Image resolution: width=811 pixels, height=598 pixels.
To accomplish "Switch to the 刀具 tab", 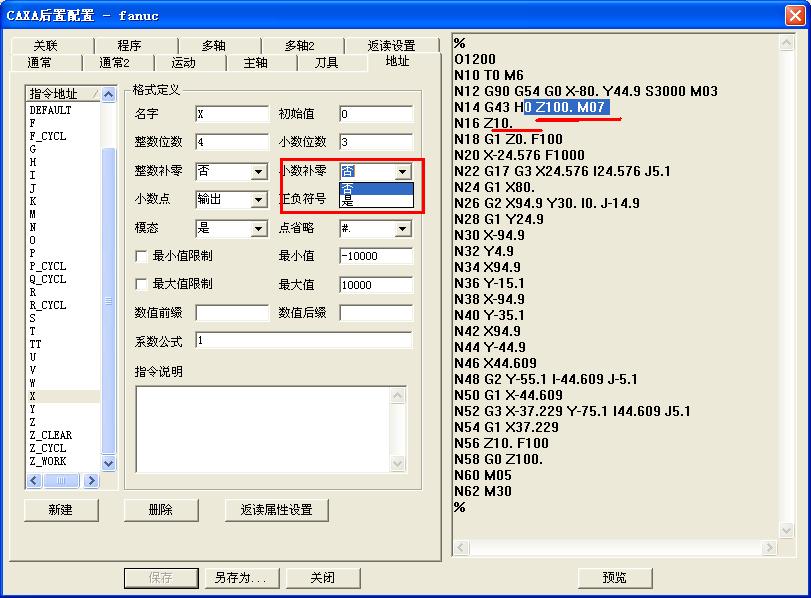I will 327,63.
